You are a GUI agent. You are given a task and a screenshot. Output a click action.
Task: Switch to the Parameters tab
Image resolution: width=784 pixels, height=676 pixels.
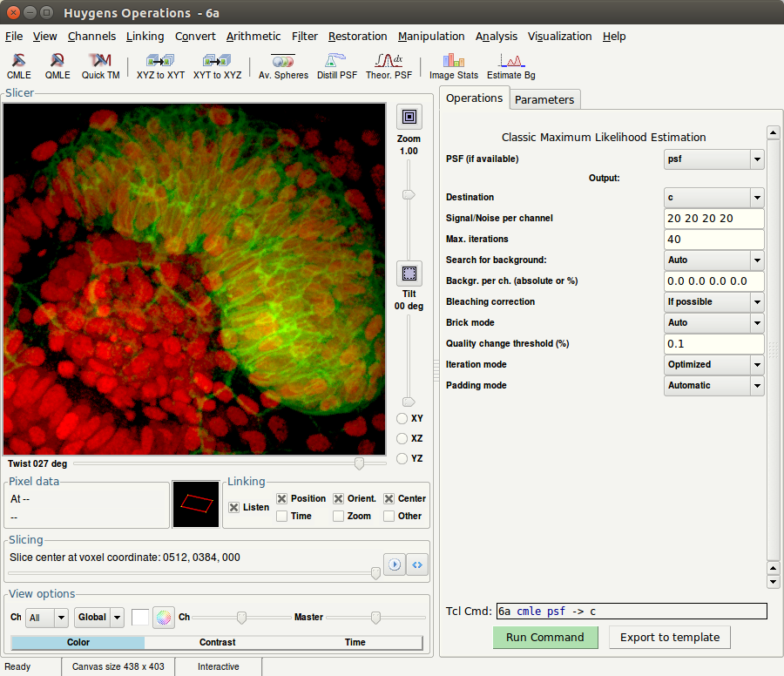click(x=544, y=99)
